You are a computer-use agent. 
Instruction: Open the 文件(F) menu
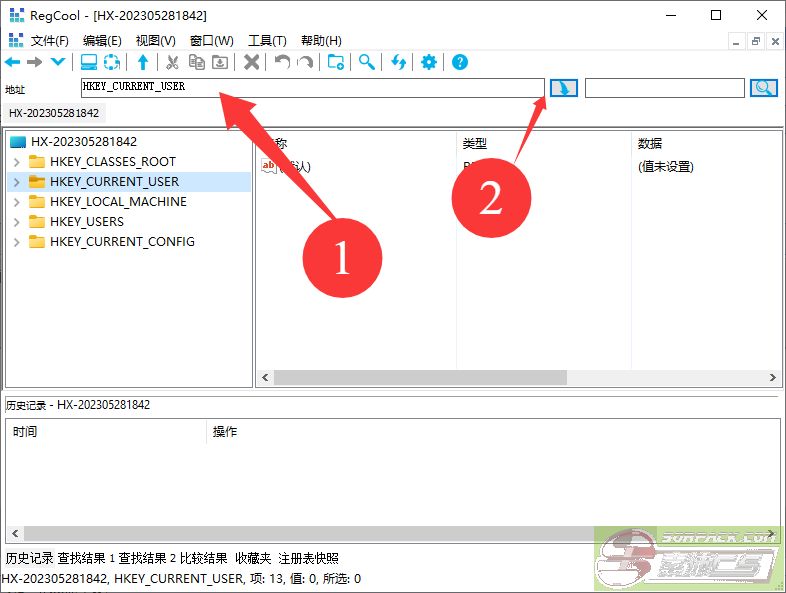49,40
